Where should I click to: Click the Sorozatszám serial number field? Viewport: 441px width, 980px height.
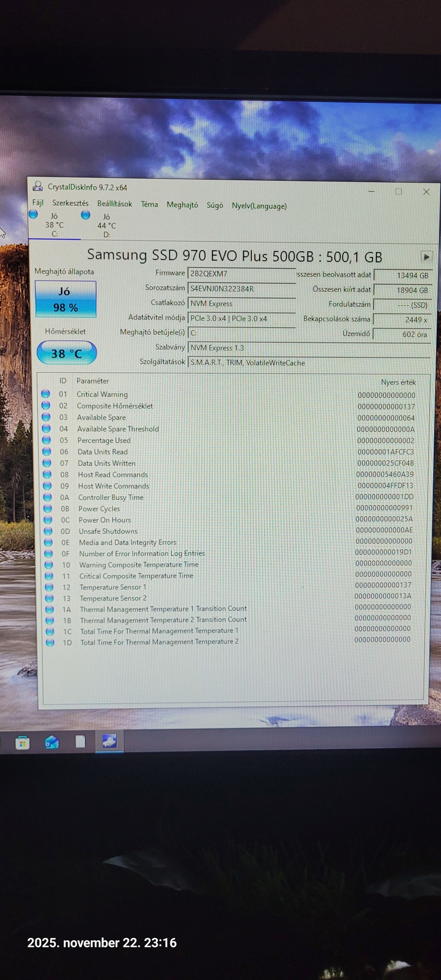click(242, 289)
